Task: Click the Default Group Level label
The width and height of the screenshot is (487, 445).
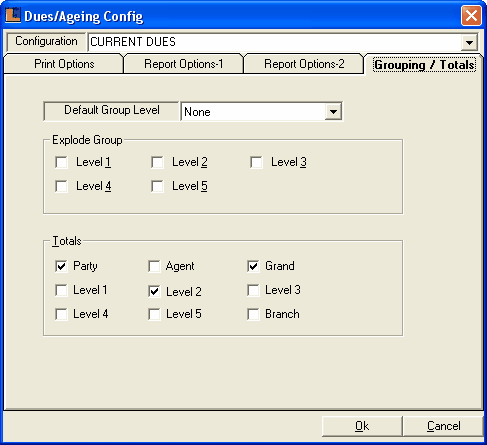Action: [x=112, y=110]
